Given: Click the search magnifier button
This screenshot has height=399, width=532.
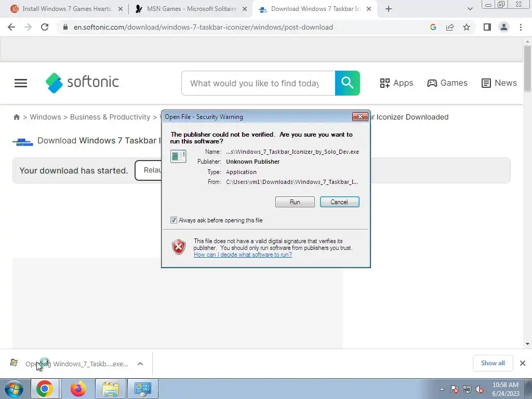Looking at the screenshot, I should 348,83.
